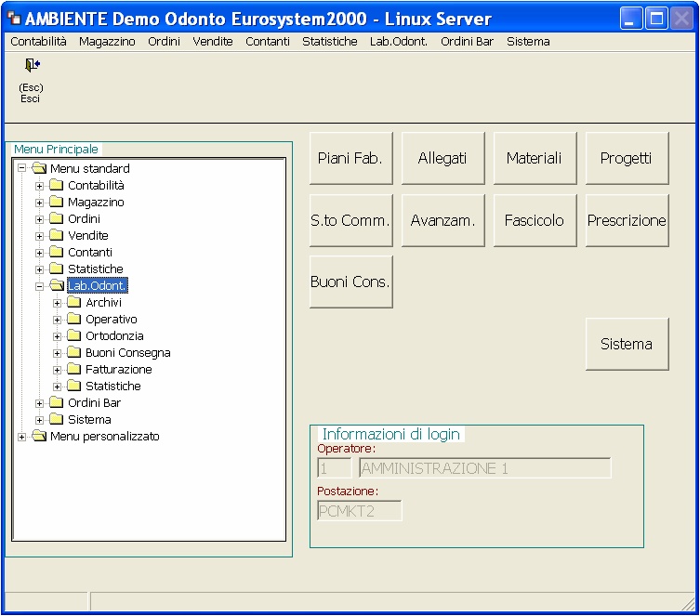700x616 pixels.
Task: Expand the Statistiche node under Menu standard
Action: pos(39,269)
